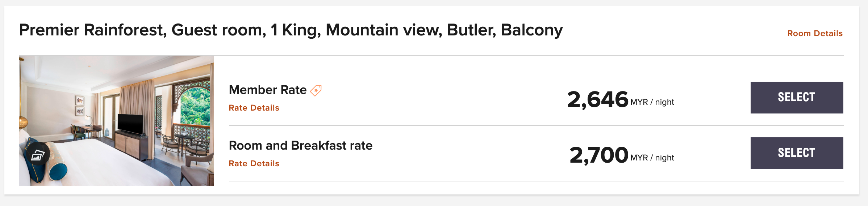This screenshot has height=206, width=868.
Task: Click the 2,646 price figure
Action: (598, 99)
